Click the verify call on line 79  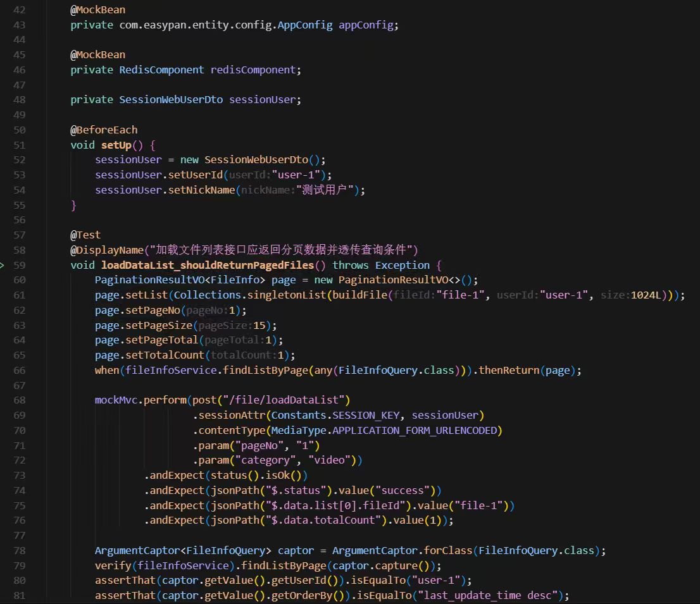coord(113,566)
